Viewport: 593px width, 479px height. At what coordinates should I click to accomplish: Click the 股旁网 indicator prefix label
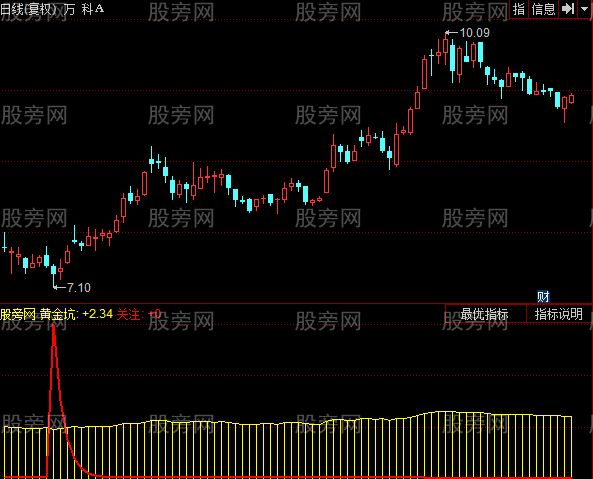(x=18, y=314)
